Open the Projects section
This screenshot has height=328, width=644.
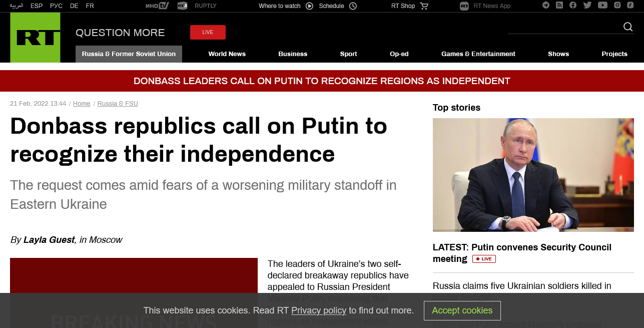[x=614, y=54]
